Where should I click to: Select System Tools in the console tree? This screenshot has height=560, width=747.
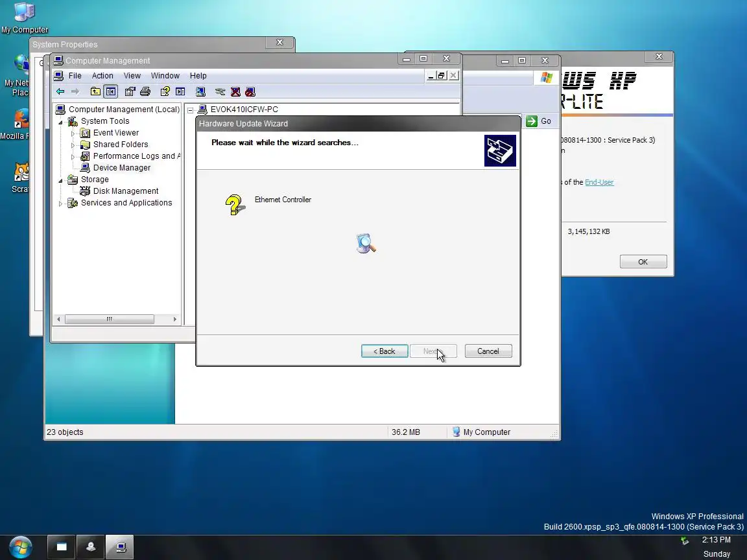(x=105, y=121)
